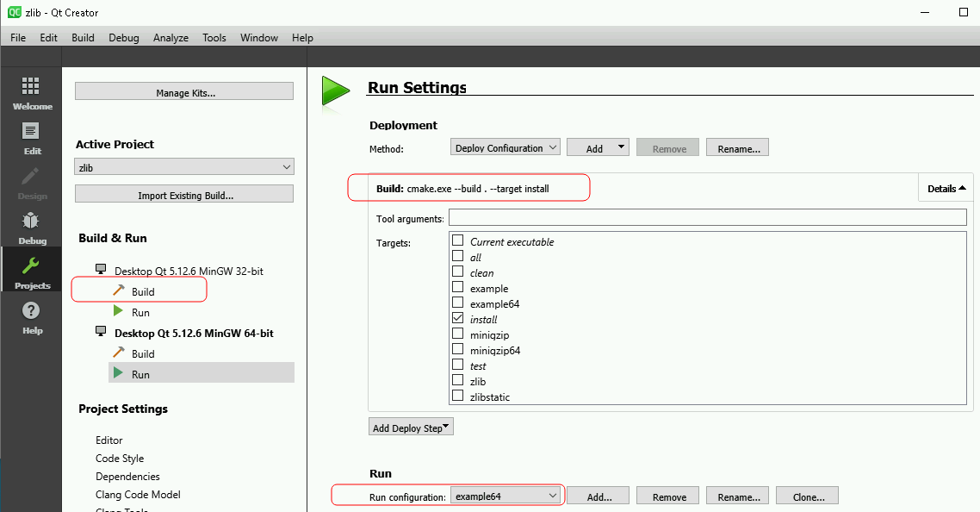Check the 'zlib' target checkbox

coord(457,380)
